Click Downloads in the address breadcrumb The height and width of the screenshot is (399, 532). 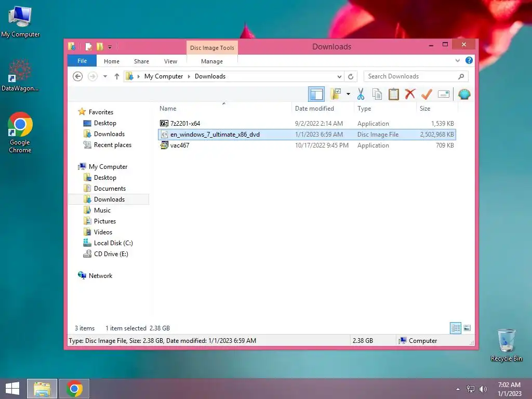click(210, 76)
